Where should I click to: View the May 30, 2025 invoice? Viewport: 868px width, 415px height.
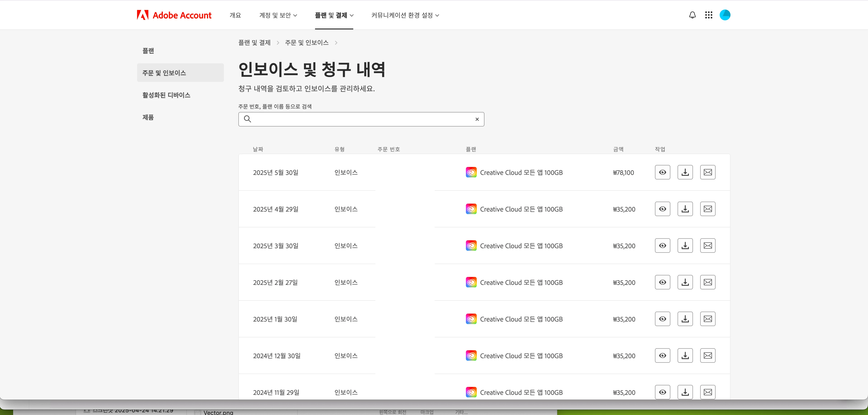click(x=662, y=172)
